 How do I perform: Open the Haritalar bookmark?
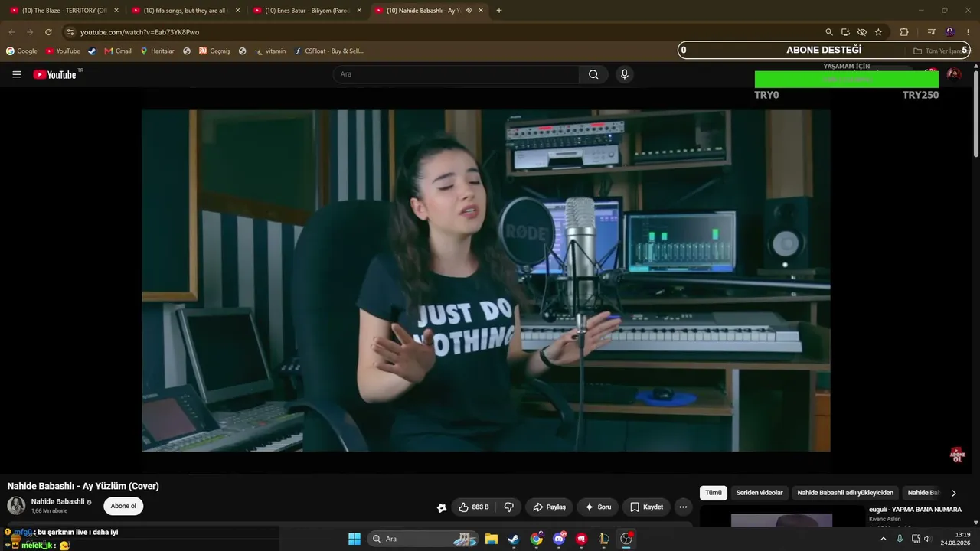pyautogui.click(x=157, y=51)
